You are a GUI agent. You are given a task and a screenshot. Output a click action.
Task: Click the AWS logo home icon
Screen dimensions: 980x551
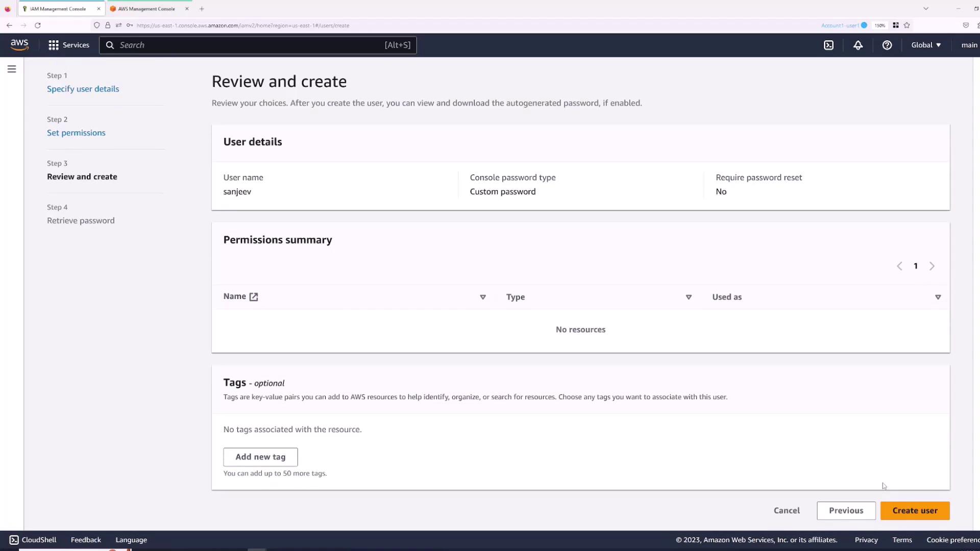tap(19, 45)
